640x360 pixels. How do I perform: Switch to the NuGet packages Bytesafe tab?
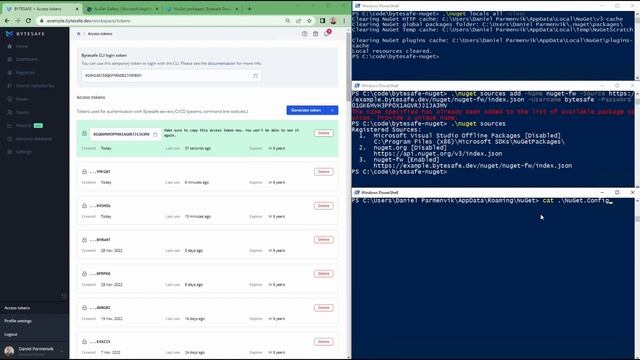coord(202,9)
